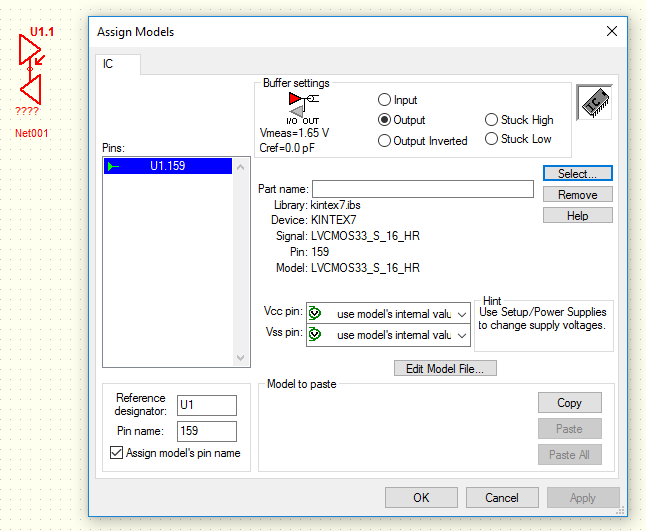Click the green pin arrow icon for U1.159

(x=113, y=166)
